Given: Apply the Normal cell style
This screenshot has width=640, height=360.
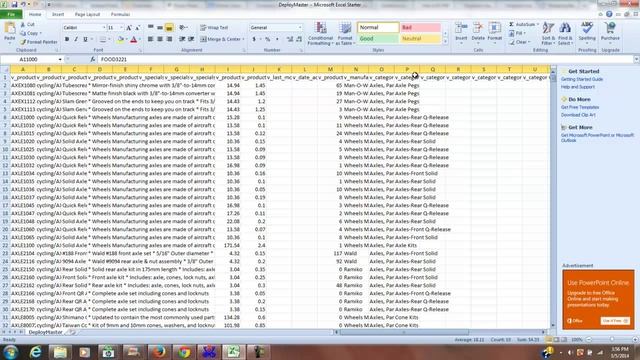Looking at the screenshot, I should (378, 27).
